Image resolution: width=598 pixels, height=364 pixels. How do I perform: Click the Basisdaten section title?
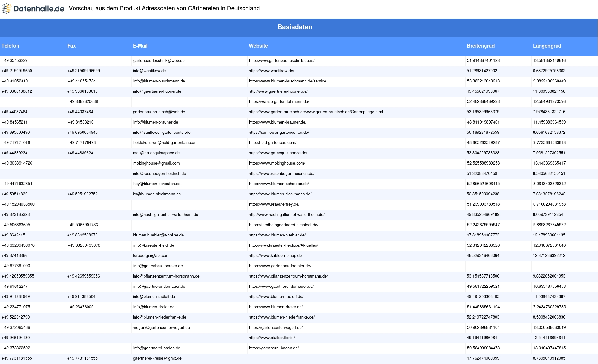click(x=295, y=27)
